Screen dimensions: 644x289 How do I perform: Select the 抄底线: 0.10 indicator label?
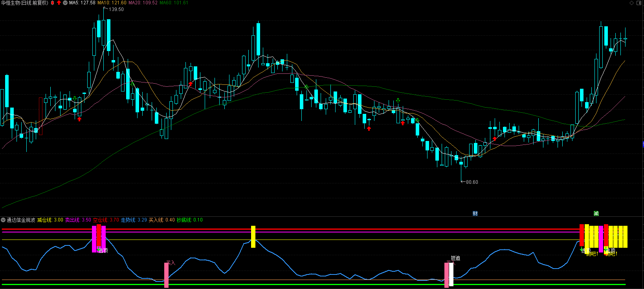click(190, 220)
